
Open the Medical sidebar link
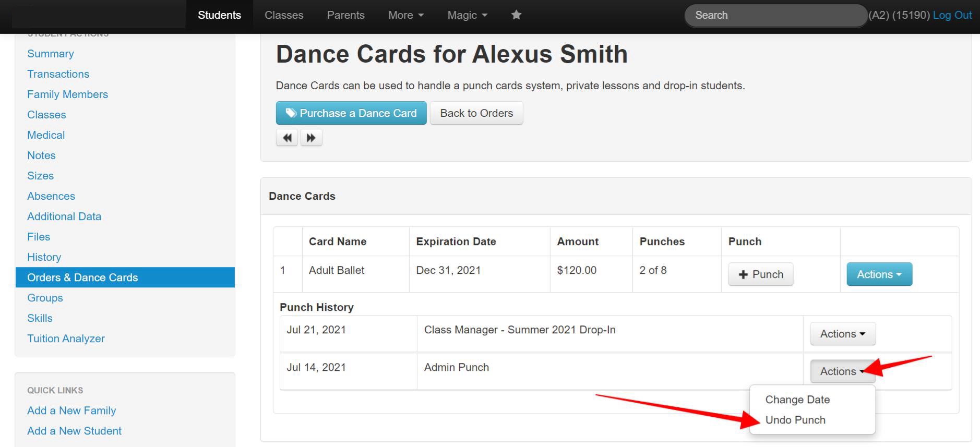(x=46, y=135)
